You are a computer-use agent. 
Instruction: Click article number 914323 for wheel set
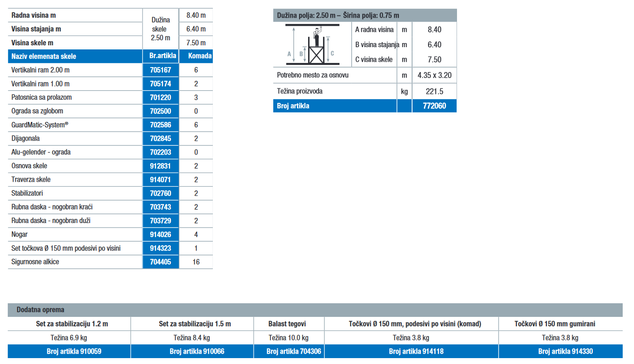click(160, 248)
